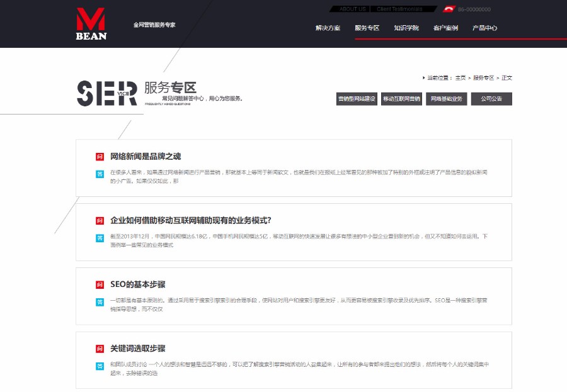
Task: Click the answer text starting 一切都是有基本原则的
Action: pos(299,305)
